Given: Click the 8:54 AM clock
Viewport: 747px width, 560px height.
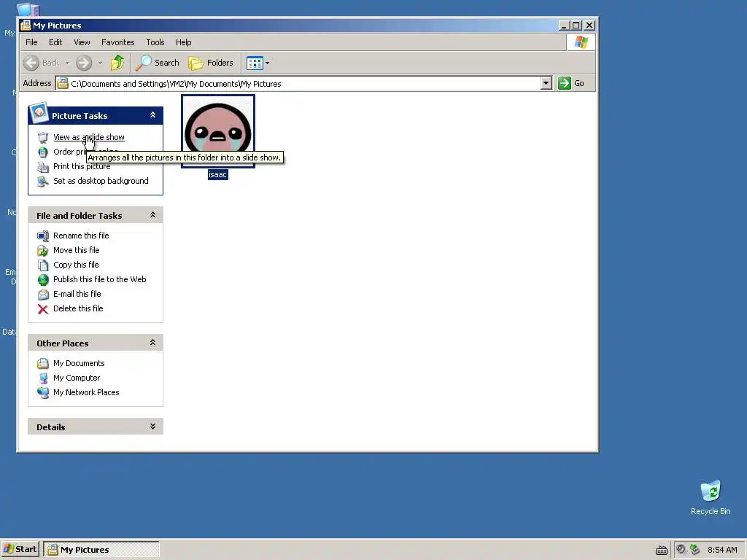Looking at the screenshot, I should [722, 550].
